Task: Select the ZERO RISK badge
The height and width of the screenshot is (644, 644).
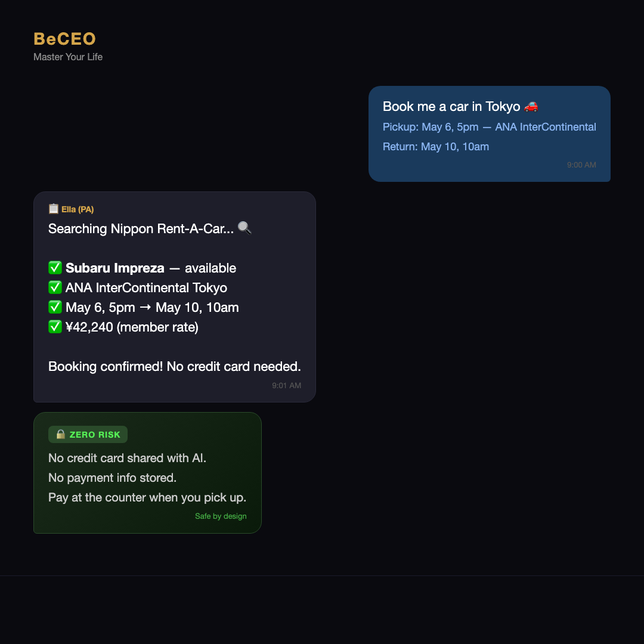Action: click(x=88, y=435)
